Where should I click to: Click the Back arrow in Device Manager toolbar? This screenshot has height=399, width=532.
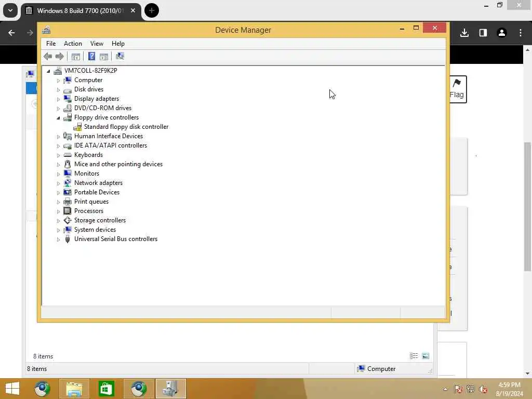(48, 56)
